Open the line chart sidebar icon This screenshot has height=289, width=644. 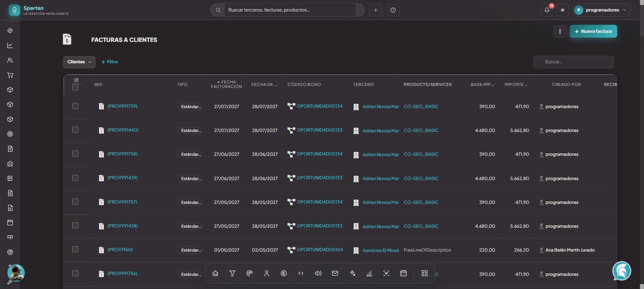coord(10,46)
